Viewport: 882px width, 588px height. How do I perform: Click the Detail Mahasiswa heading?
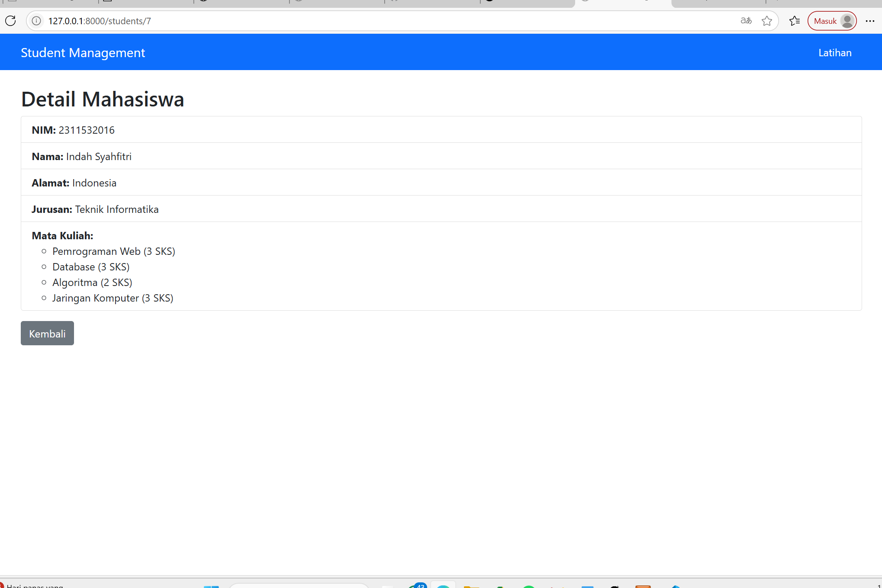click(103, 99)
